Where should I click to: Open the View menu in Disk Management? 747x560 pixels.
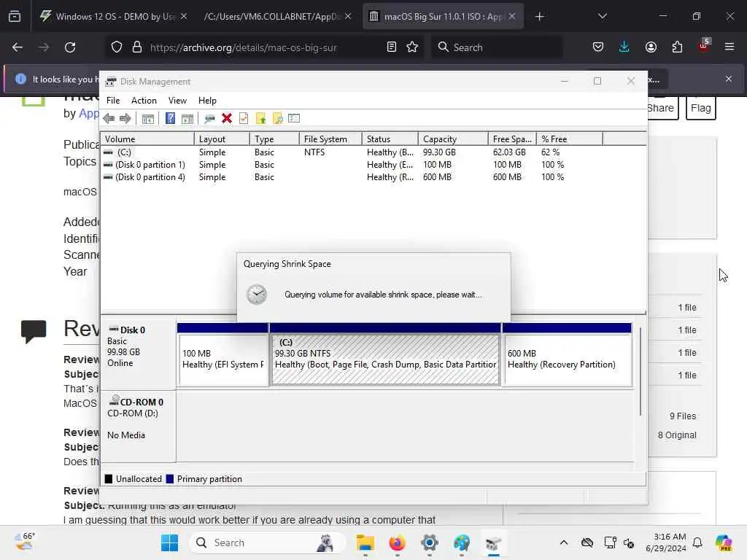click(177, 101)
